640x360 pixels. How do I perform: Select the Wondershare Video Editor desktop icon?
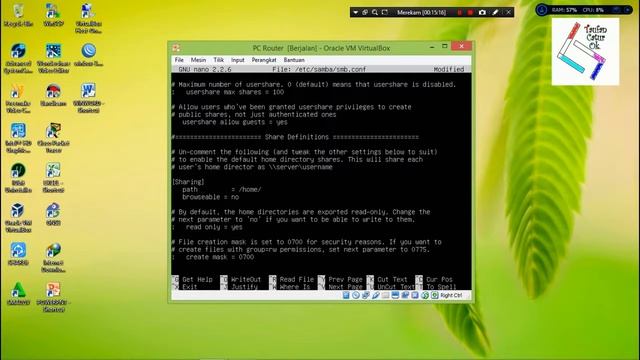click(53, 58)
